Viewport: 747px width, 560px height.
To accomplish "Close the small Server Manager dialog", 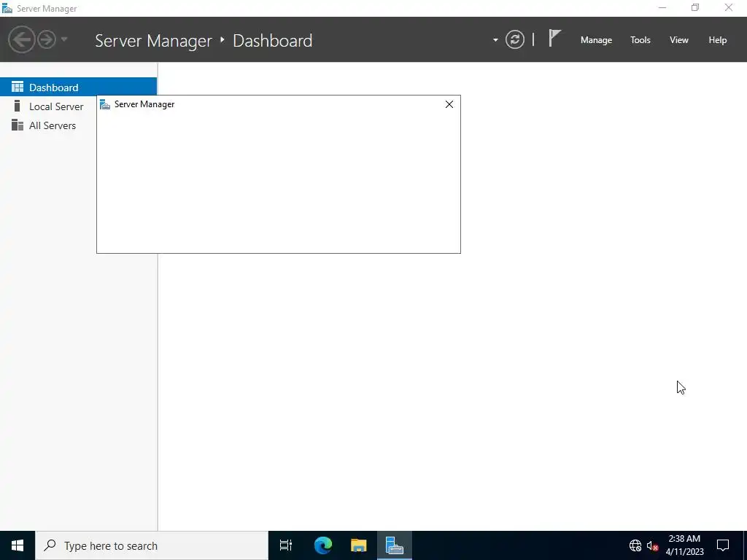I will (449, 104).
